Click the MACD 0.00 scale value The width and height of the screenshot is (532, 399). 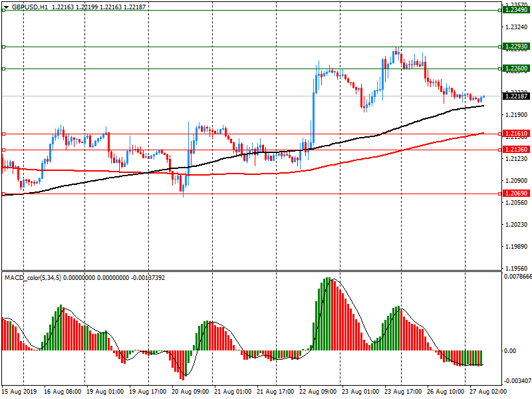510,351
